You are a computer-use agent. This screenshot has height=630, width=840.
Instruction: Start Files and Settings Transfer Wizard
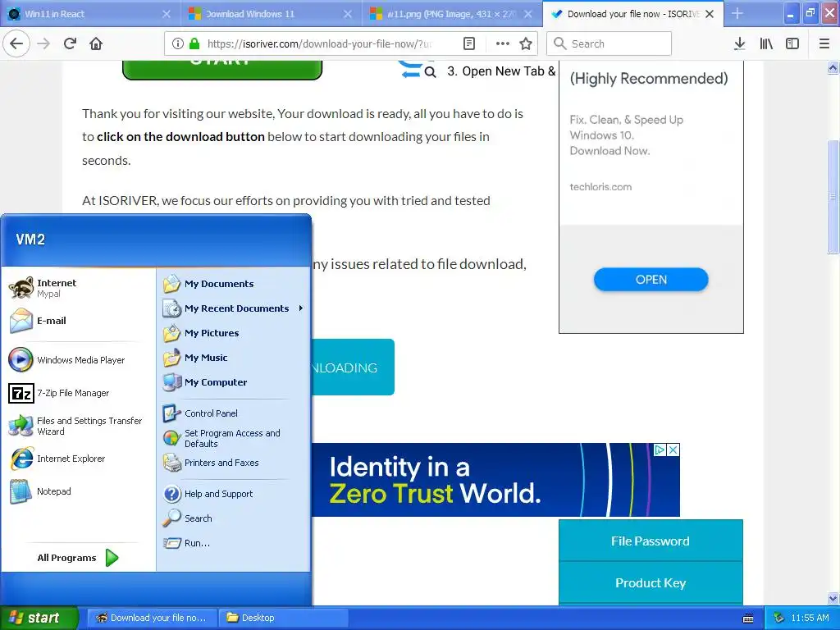[79, 426]
